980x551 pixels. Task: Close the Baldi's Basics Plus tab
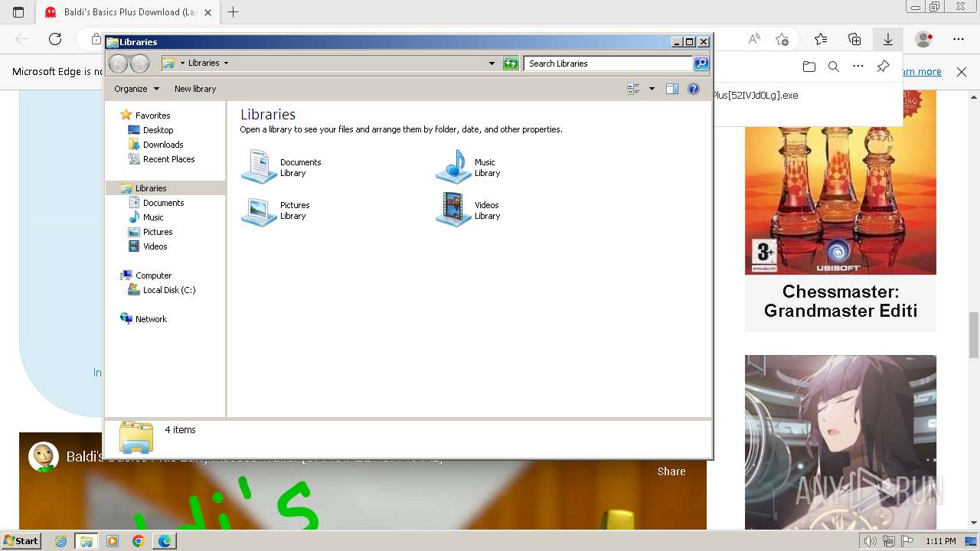(207, 12)
